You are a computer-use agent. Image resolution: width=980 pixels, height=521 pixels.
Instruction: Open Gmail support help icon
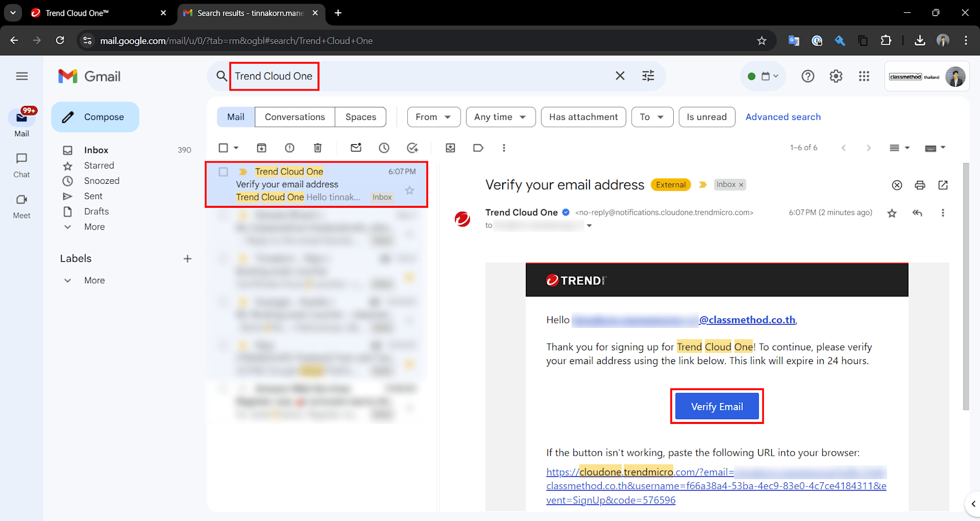pyautogui.click(x=808, y=76)
